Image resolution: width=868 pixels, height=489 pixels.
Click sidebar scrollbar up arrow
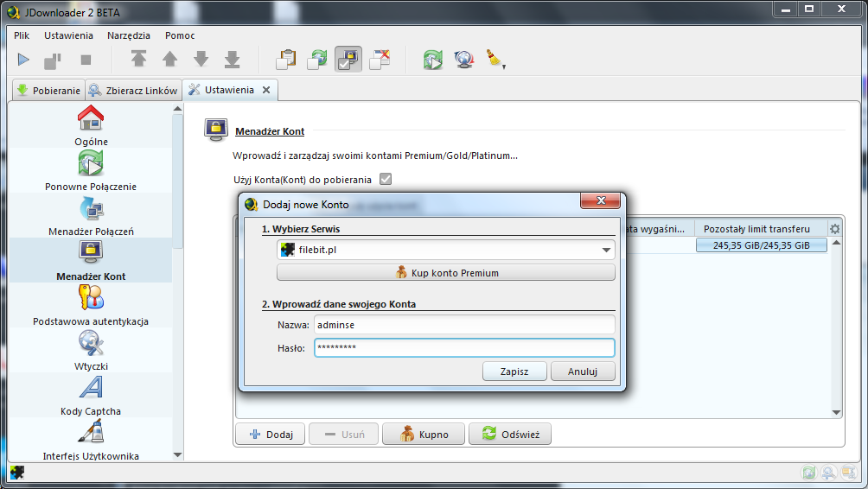[x=178, y=108]
